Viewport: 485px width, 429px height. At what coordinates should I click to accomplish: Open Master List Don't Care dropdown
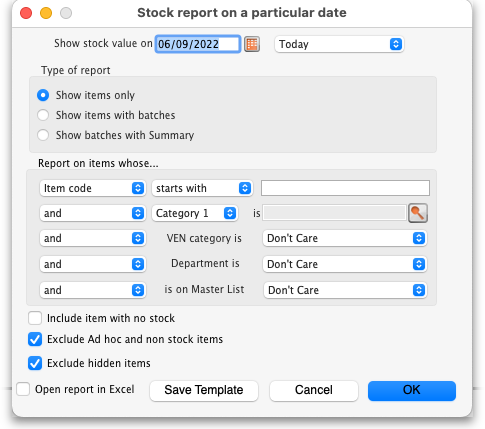(345, 290)
